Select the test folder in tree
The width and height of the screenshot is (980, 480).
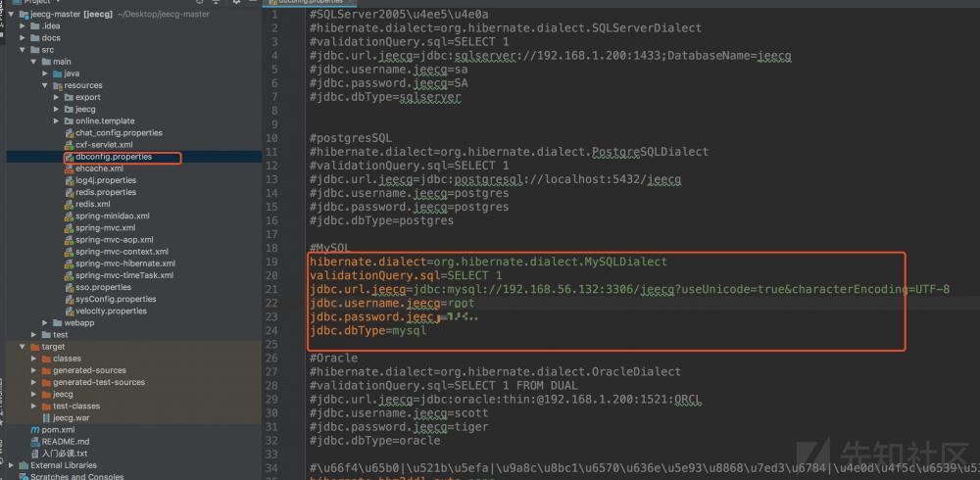pos(61,334)
